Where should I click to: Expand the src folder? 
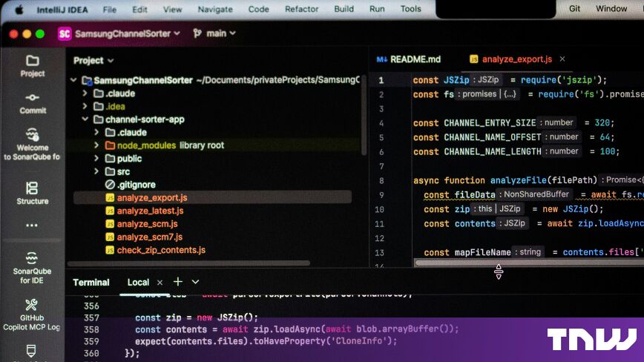click(x=96, y=171)
